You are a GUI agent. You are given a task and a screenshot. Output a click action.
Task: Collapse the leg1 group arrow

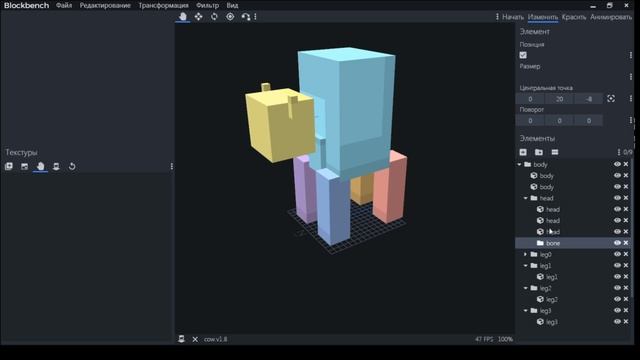(x=526, y=265)
